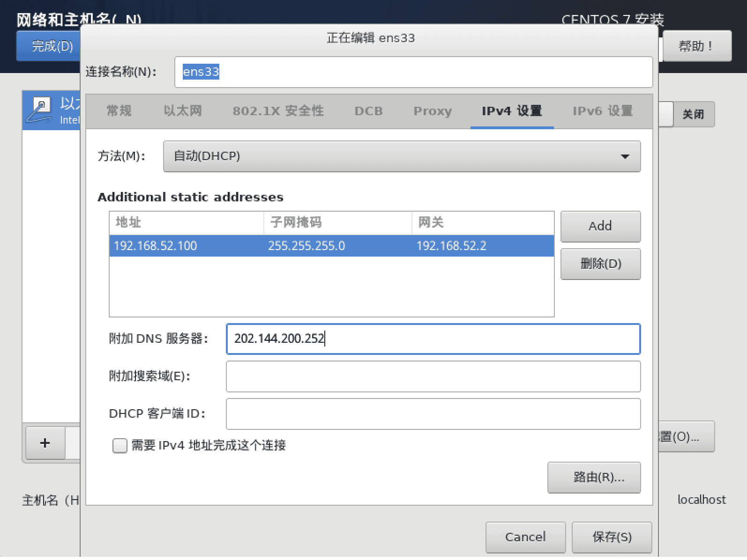Switch to the 常规 tab
The image size is (747, 560).
[x=119, y=111]
